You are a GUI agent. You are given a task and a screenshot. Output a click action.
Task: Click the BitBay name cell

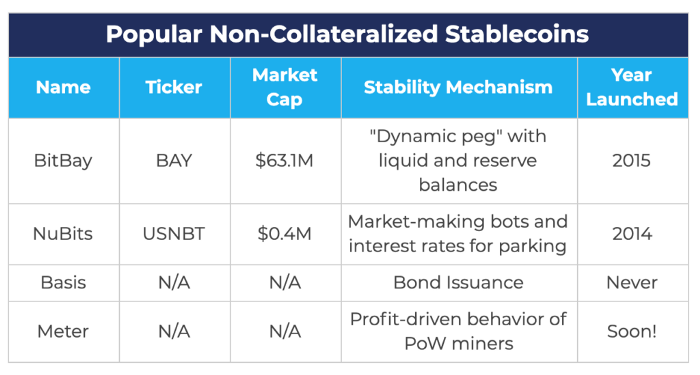point(63,161)
